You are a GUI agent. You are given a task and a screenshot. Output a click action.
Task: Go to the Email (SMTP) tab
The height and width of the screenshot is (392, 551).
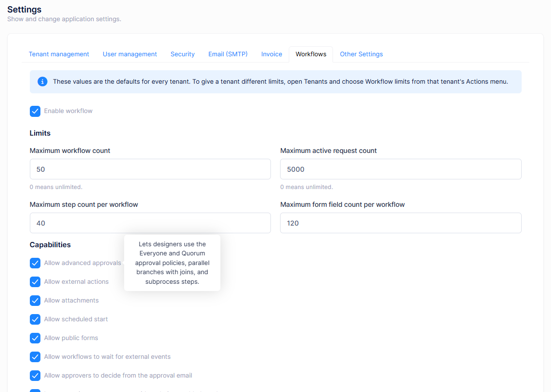(228, 54)
